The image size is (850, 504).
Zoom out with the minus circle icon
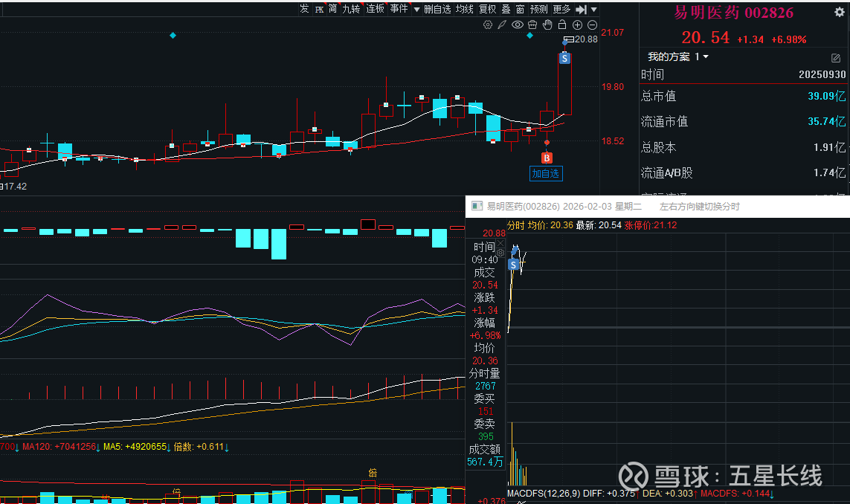(593, 25)
